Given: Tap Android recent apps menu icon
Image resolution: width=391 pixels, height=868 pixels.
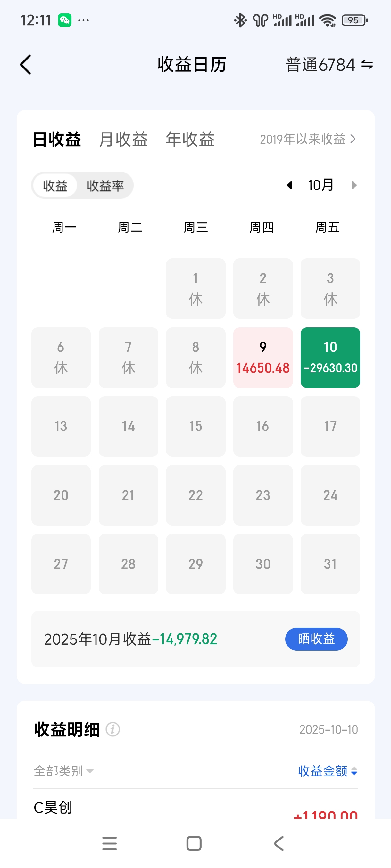Looking at the screenshot, I should pos(109,843).
